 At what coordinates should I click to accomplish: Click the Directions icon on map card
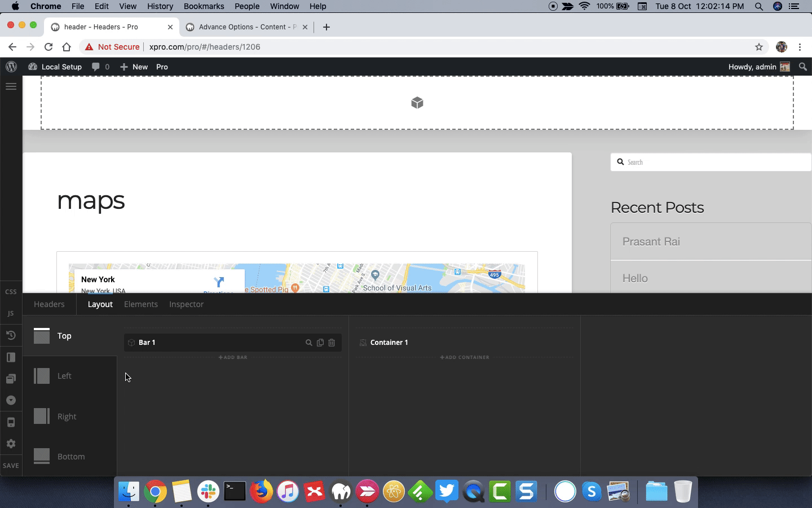(x=219, y=282)
